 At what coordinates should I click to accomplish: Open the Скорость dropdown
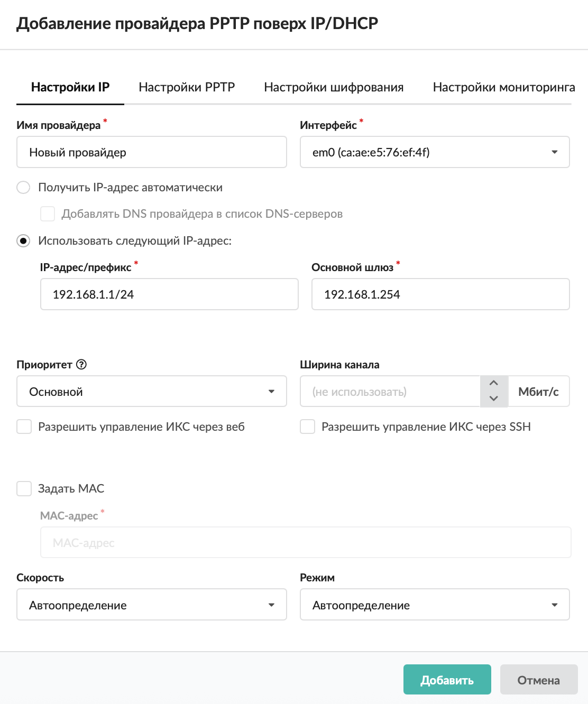coord(151,605)
